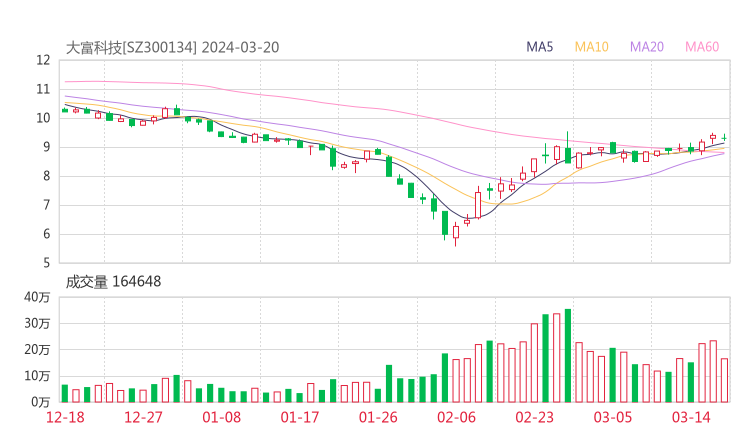The image size is (740, 440).
Task: Click the tallest green volume bar
Action: pos(568,355)
